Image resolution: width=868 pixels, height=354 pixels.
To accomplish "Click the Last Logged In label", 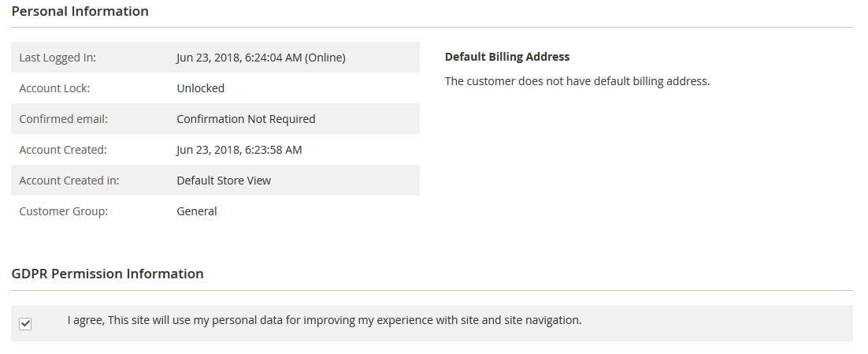I will (57, 58).
